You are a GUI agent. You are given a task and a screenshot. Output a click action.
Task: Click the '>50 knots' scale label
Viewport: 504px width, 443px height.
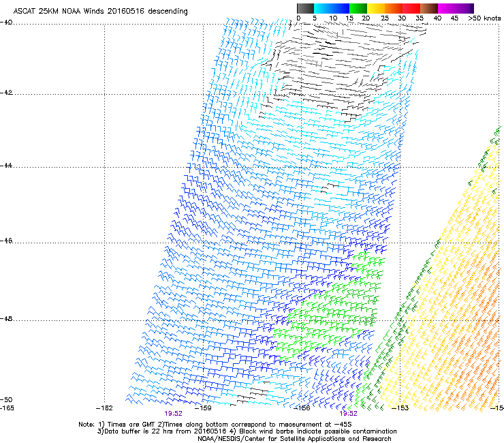click(x=484, y=18)
